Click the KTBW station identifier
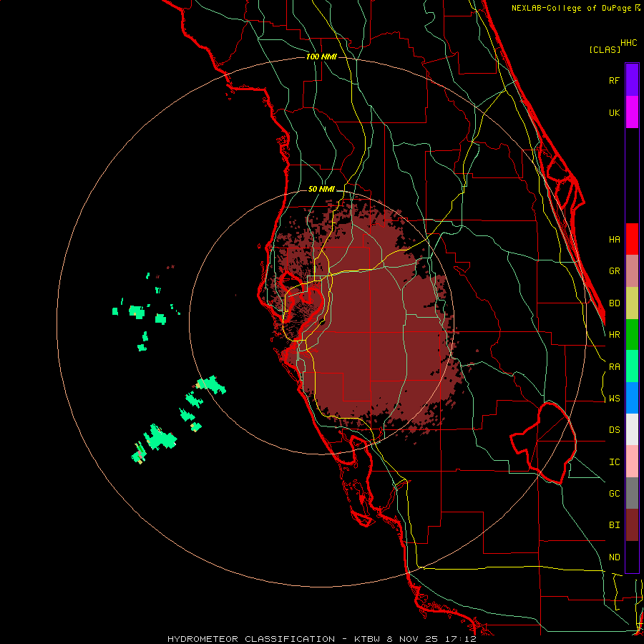The height and width of the screenshot is (644, 644). coord(369,639)
